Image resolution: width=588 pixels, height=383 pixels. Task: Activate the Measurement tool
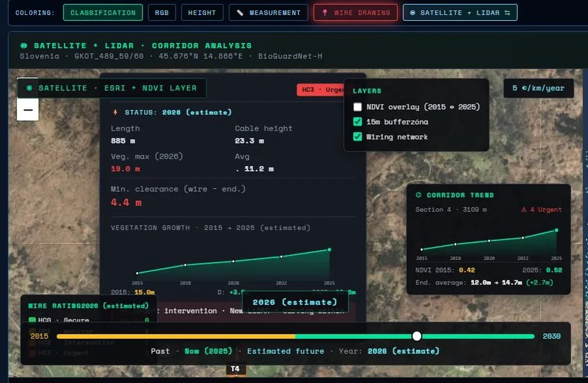(269, 13)
